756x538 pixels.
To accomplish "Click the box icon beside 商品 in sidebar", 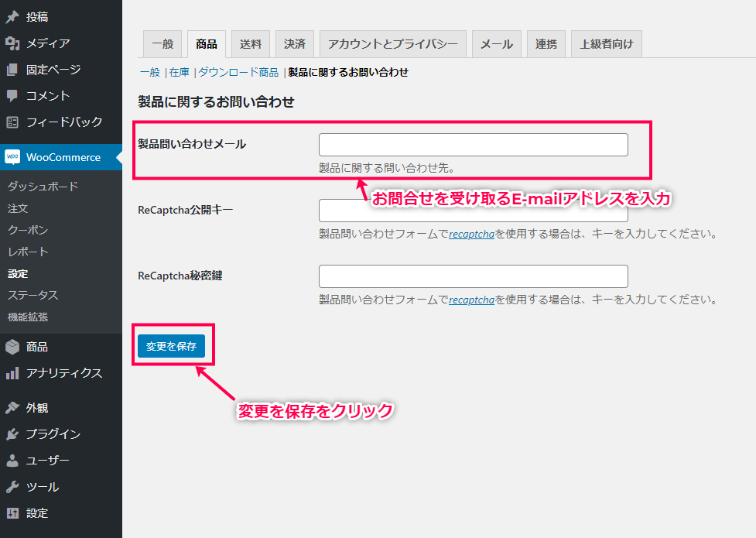I will (12, 347).
